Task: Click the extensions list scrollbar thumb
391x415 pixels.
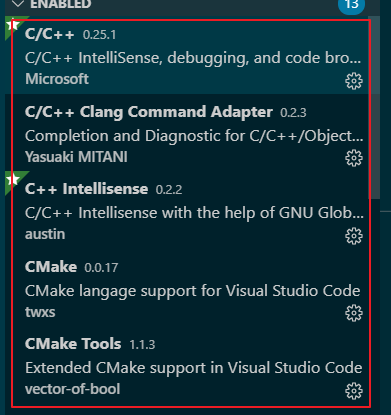Action: [374, 107]
